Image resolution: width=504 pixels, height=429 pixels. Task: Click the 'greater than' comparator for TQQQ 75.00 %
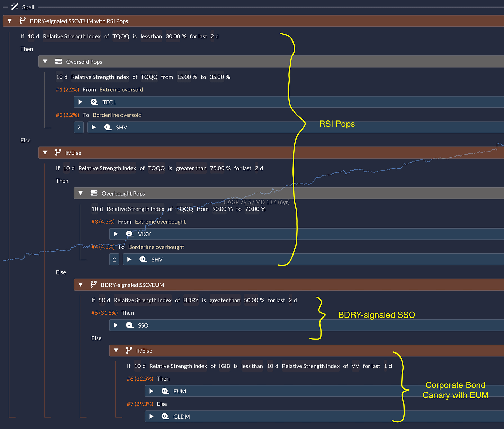191,168
